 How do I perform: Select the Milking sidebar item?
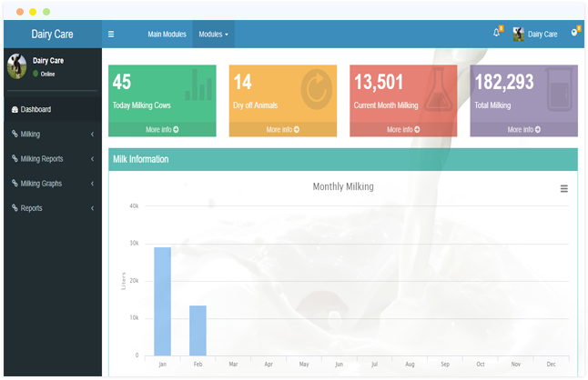tap(53, 134)
